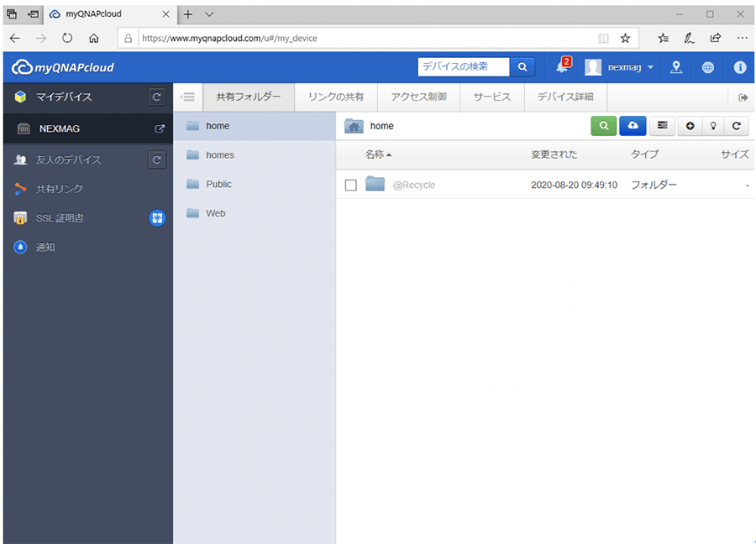Click the blue cloud upload button
This screenshot has width=756, height=544.
click(633, 126)
